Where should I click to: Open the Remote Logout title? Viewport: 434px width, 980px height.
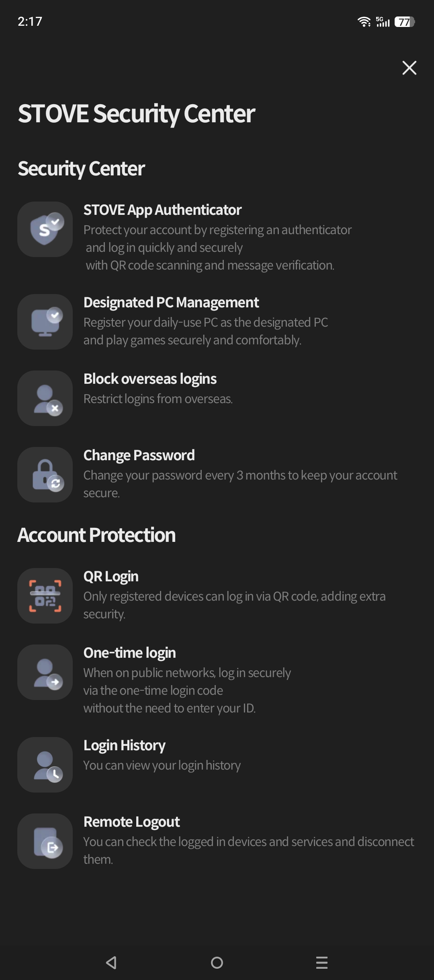tap(131, 822)
